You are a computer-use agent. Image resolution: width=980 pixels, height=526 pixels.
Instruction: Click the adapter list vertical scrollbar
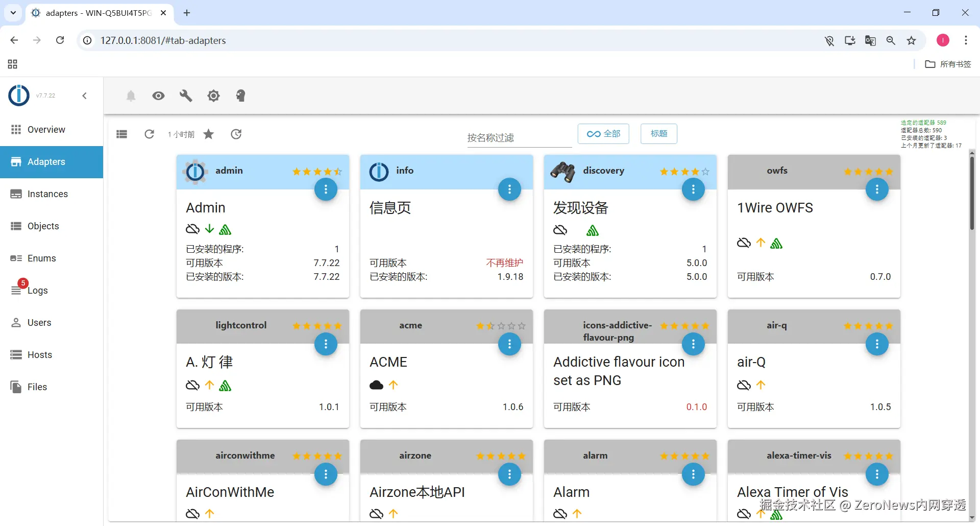coord(972,194)
